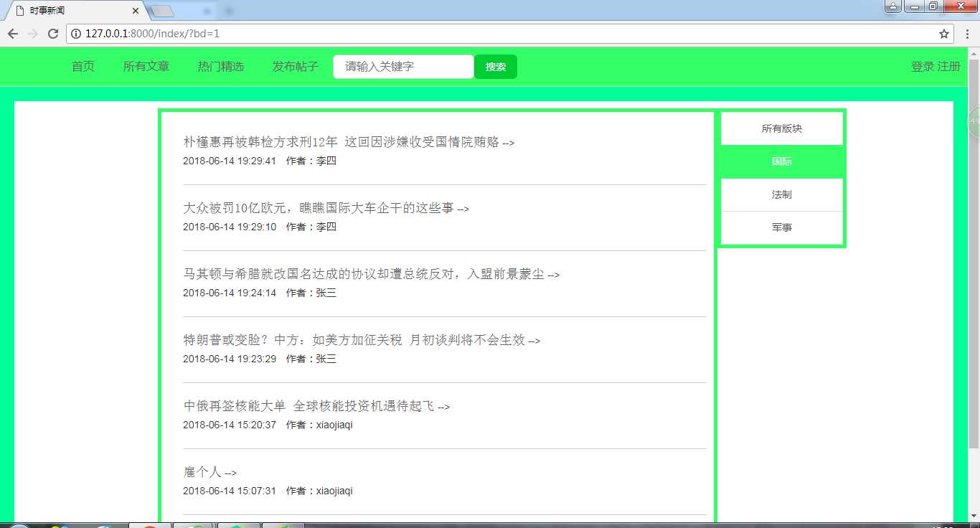
Task: Click the page vertical scrollbar
Action: [974, 254]
